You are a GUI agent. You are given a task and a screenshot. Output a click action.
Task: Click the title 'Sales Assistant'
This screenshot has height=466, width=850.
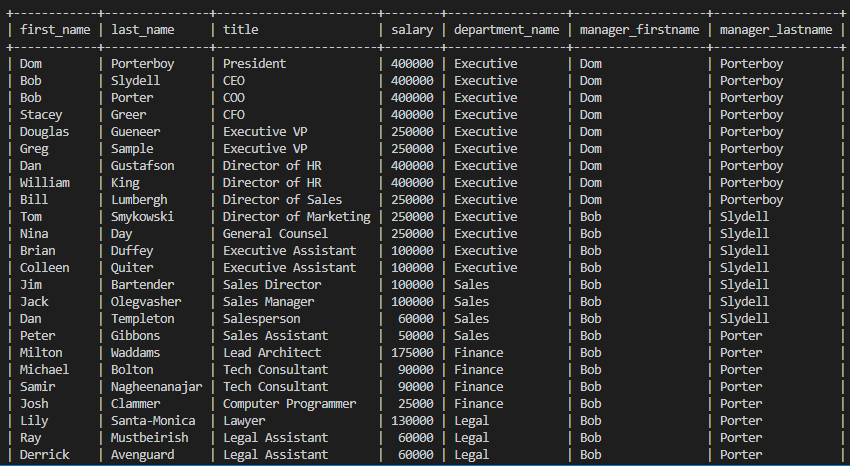pos(275,335)
